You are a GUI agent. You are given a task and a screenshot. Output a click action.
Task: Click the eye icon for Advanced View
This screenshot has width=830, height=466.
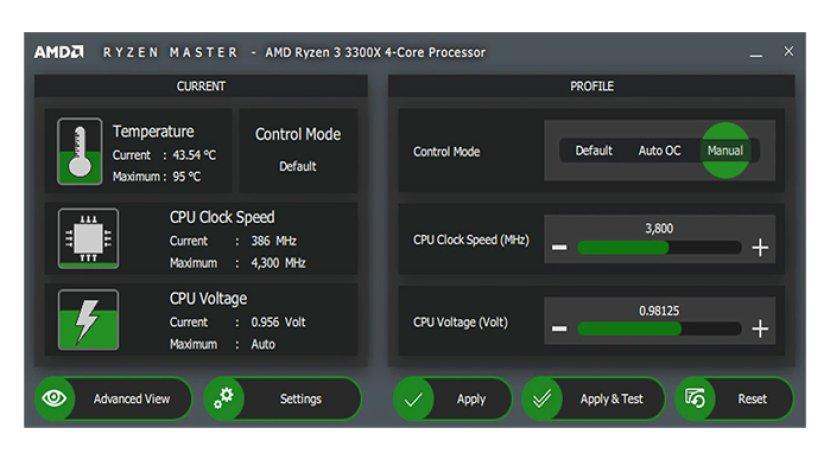point(54,398)
